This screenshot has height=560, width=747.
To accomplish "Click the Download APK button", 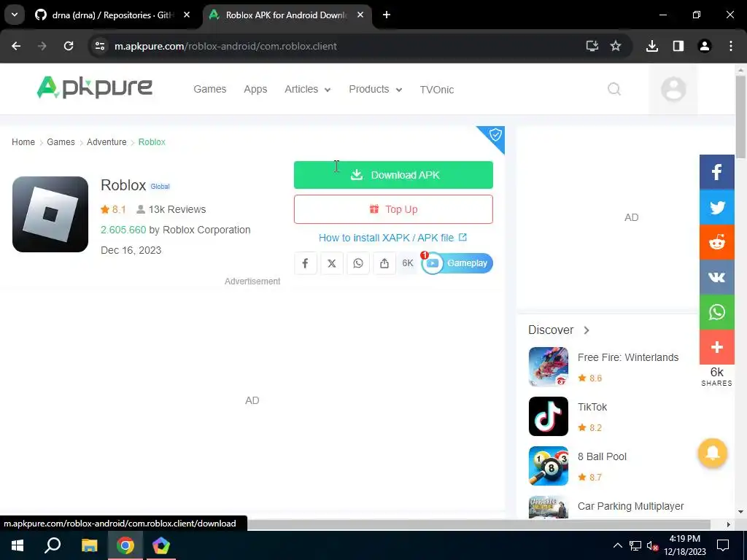I will click(393, 175).
